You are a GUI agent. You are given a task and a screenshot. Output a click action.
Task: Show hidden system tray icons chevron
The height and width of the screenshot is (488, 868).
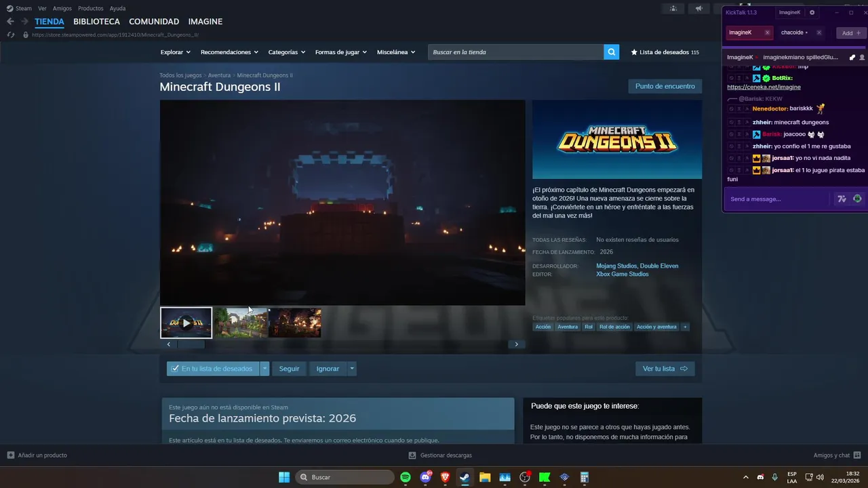click(x=746, y=477)
